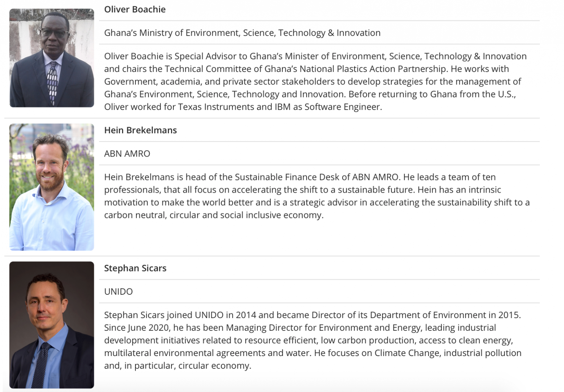
Task: Click the bold 'Hein Brekelmans' name heading
Action: pyautogui.click(x=140, y=130)
